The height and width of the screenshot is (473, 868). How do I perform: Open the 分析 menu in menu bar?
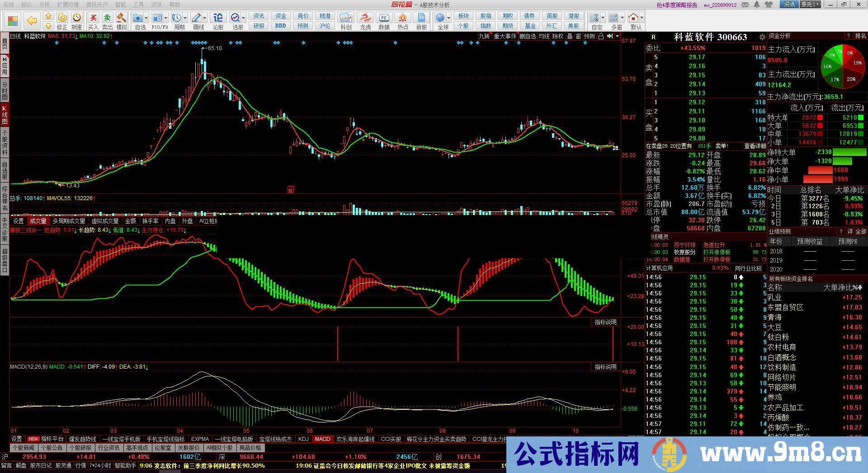click(44, 5)
